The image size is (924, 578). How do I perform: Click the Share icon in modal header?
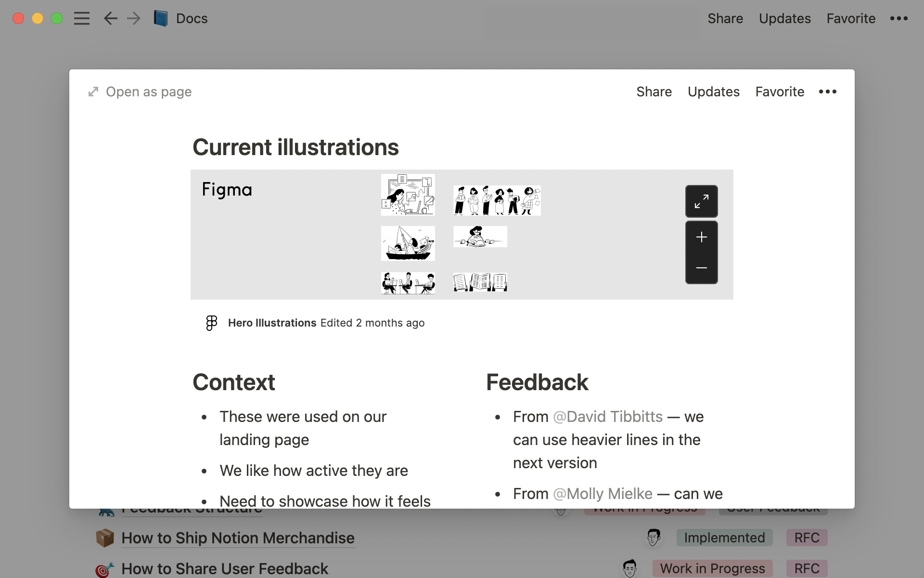click(x=654, y=92)
